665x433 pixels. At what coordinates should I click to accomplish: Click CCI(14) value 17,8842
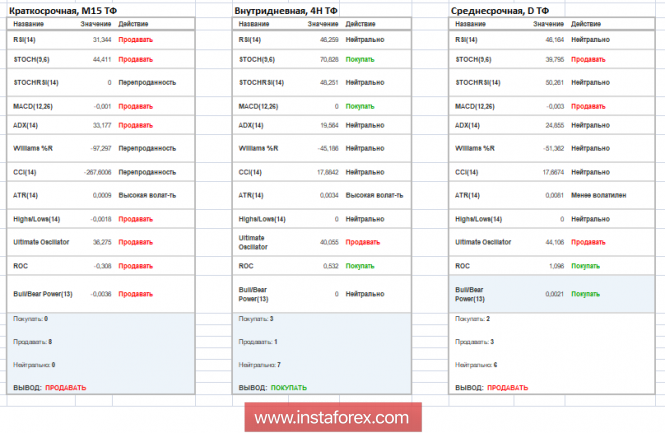click(328, 172)
